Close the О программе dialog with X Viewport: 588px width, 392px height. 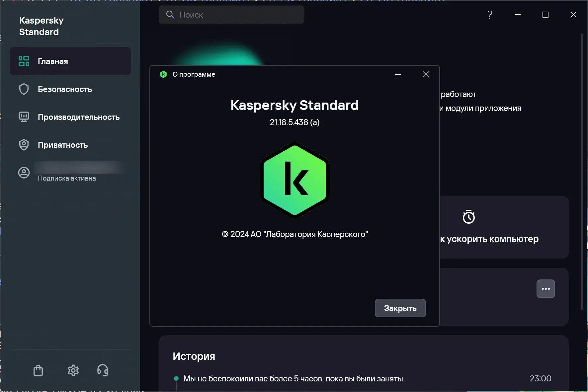[x=426, y=74]
